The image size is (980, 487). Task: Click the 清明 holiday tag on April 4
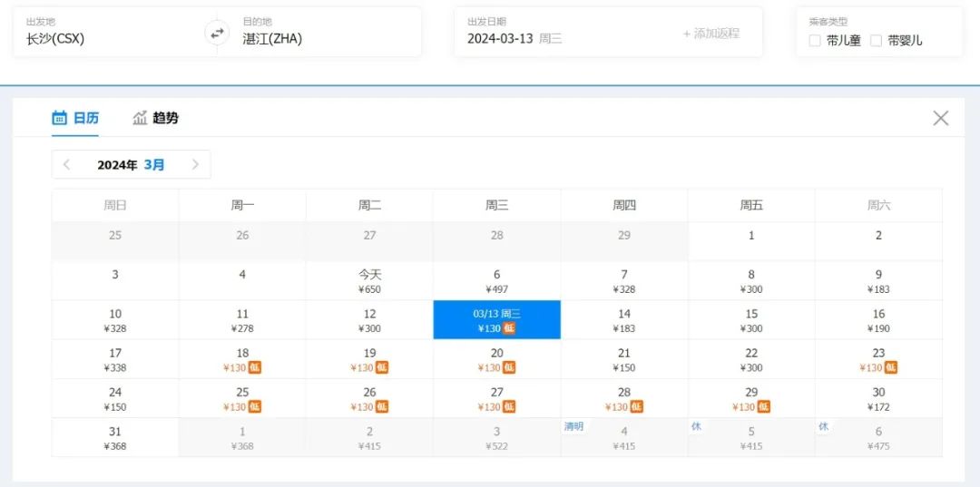[573, 426]
